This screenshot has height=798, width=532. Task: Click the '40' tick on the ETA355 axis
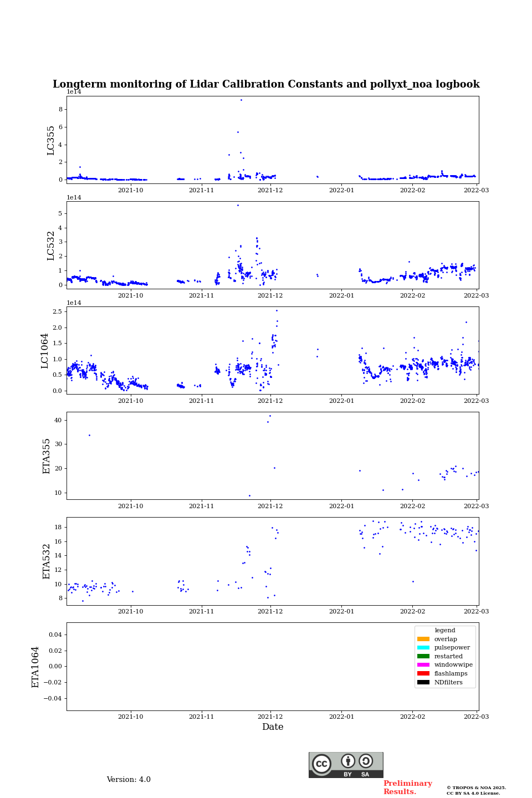click(x=58, y=420)
